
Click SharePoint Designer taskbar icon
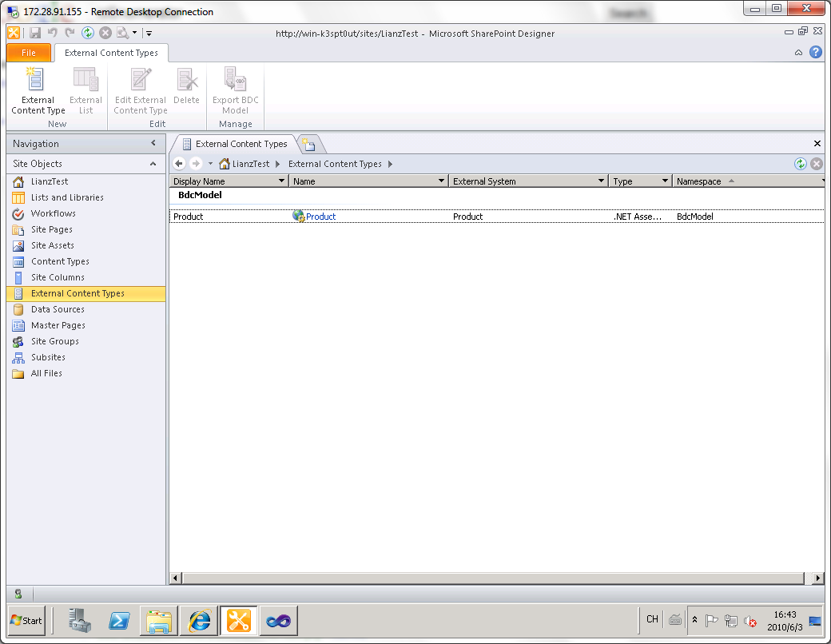pos(238,620)
